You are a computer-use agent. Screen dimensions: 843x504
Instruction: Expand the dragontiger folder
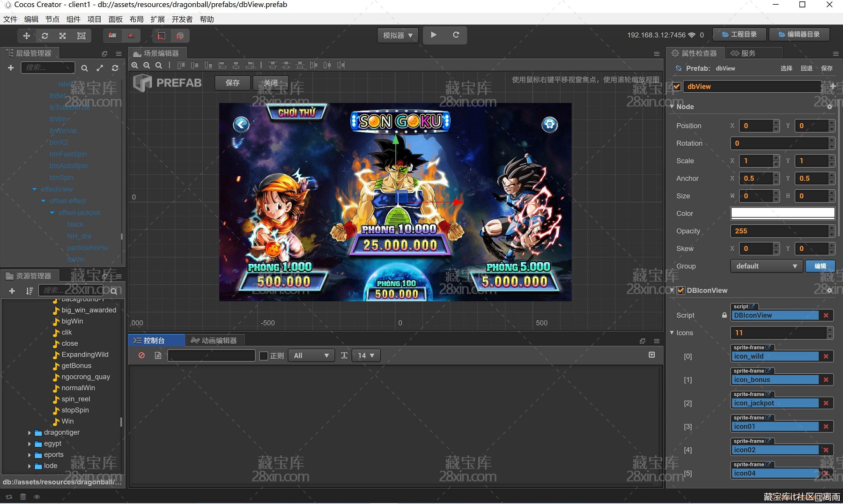point(29,432)
